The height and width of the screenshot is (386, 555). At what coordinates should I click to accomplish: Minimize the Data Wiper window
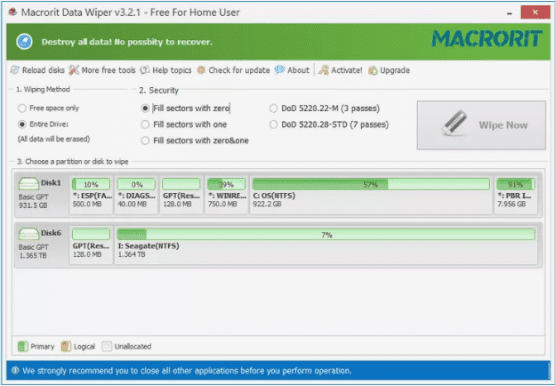pyautogui.click(x=509, y=13)
